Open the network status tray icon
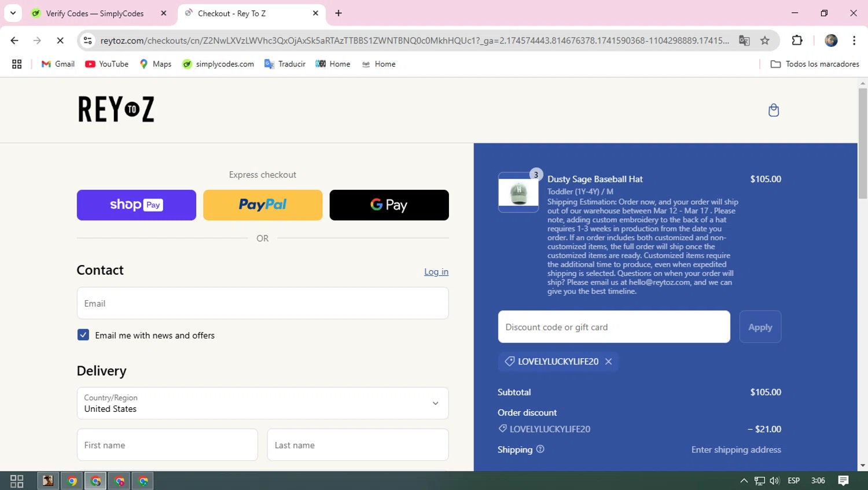This screenshot has height=490, width=868. pos(760,481)
